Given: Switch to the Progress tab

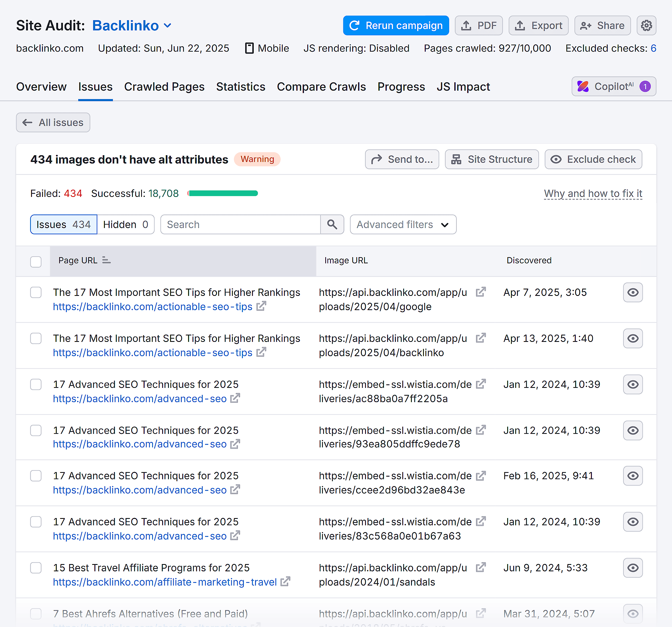Looking at the screenshot, I should point(401,87).
